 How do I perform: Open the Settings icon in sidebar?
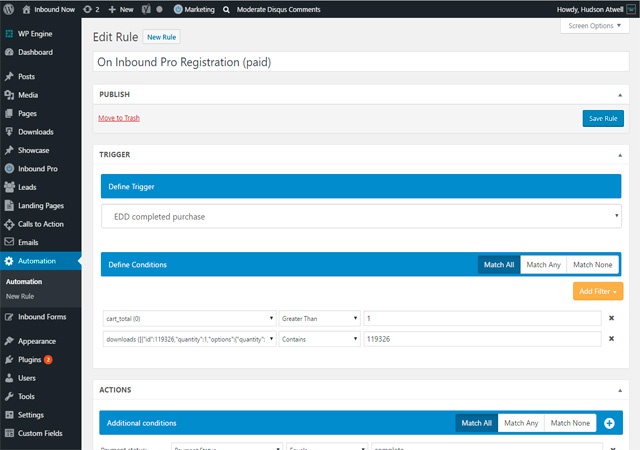click(9, 415)
